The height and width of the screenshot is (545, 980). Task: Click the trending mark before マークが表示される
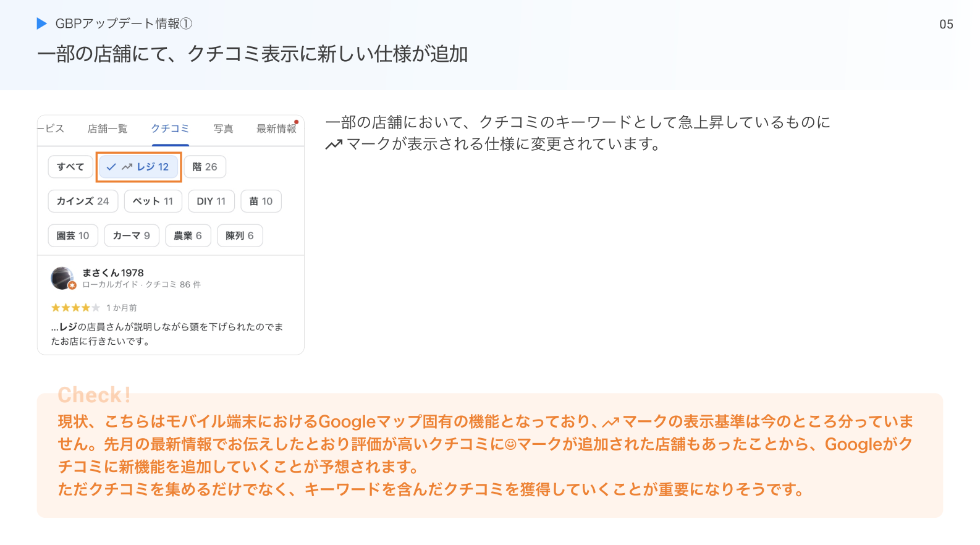coord(334,145)
